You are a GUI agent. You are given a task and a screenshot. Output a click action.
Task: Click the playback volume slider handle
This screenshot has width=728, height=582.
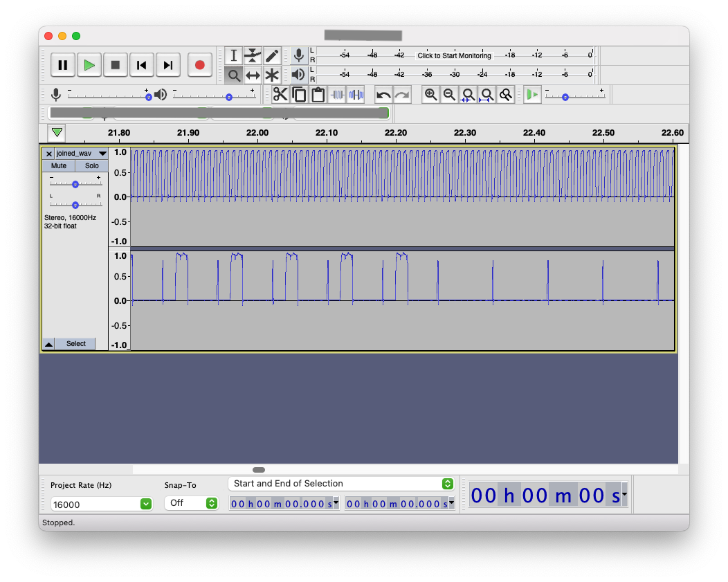point(229,97)
